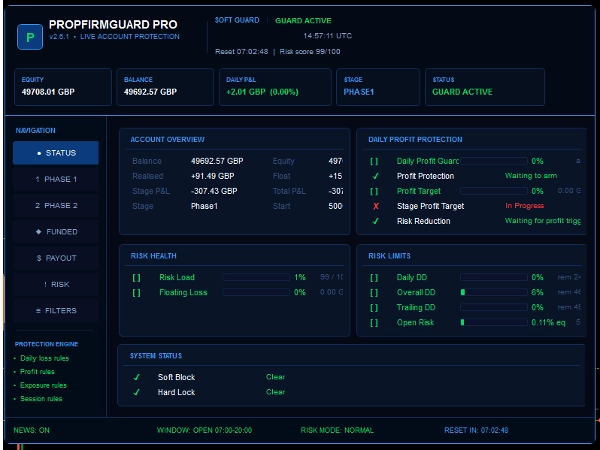Click the Realised +91.49 GBP value

(212, 176)
